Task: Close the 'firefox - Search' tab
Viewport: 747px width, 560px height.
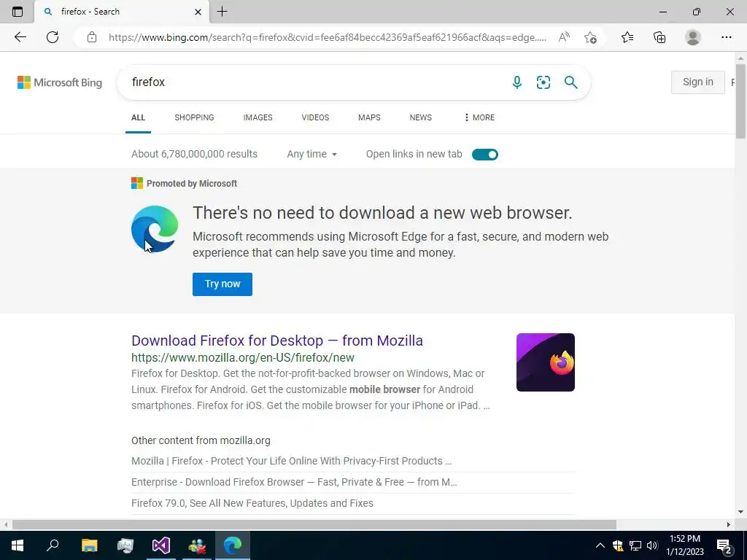Action: coord(198,12)
